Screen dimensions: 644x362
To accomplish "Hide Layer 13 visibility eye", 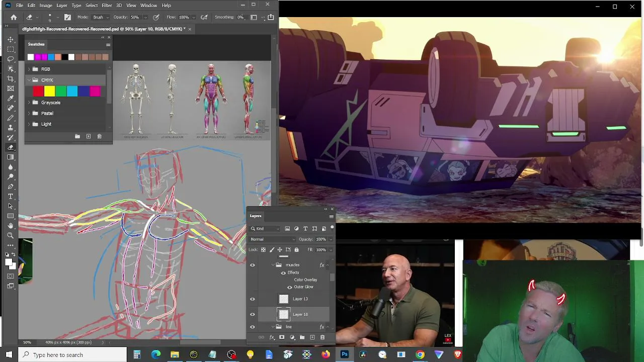I will pyautogui.click(x=253, y=299).
